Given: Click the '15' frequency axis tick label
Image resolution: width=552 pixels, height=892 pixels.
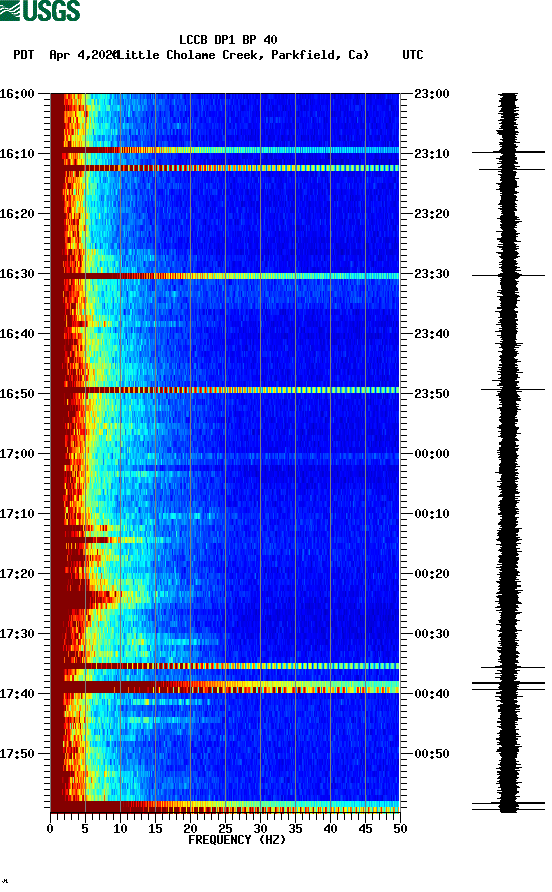Looking at the screenshot, I should [155, 829].
